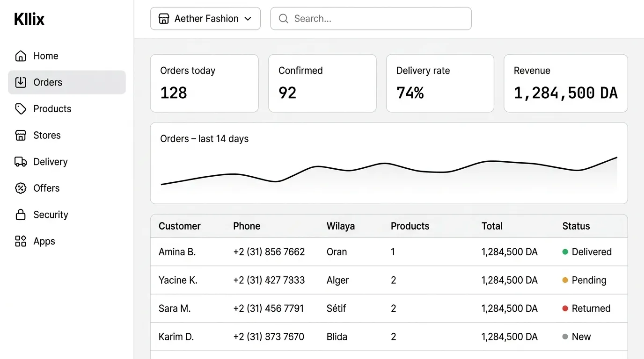The width and height of the screenshot is (644, 359).
Task: Click the Blida wilaya cell
Action: [337, 337]
